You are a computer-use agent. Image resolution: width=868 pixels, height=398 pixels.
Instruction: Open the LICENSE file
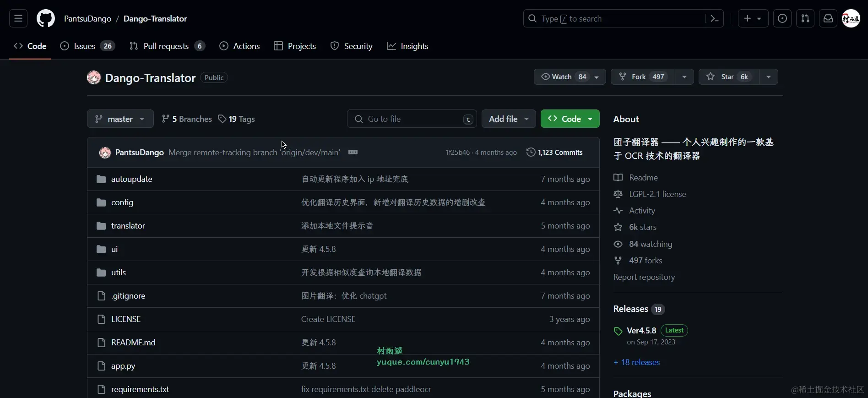(126, 319)
